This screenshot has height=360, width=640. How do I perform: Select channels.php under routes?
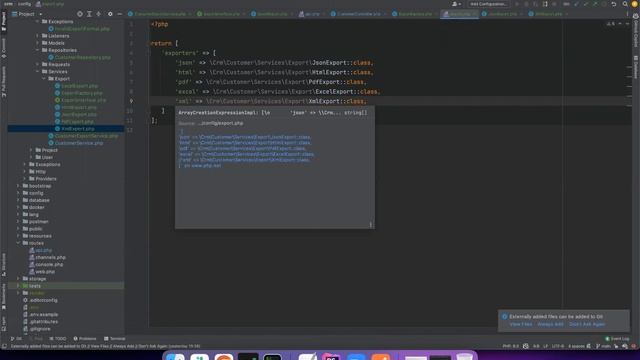tap(50, 257)
